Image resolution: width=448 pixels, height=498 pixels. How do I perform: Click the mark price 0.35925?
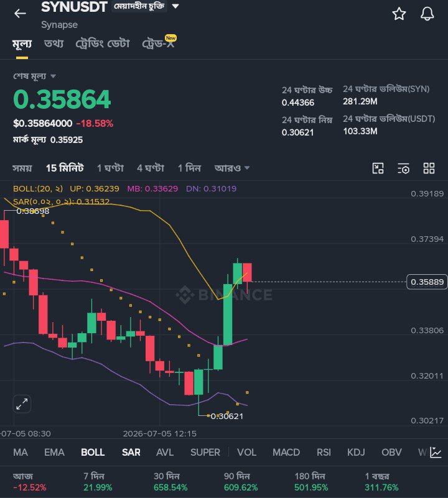click(x=67, y=140)
